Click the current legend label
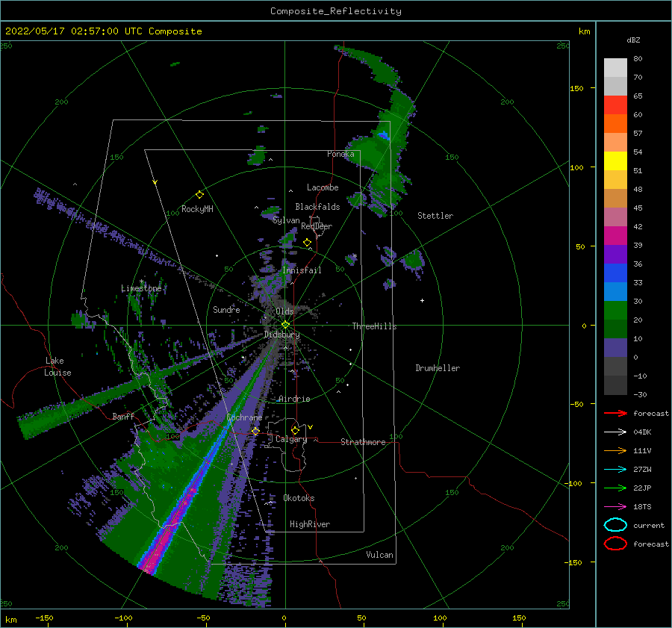Screen dimensions: 672x628 (649, 525)
